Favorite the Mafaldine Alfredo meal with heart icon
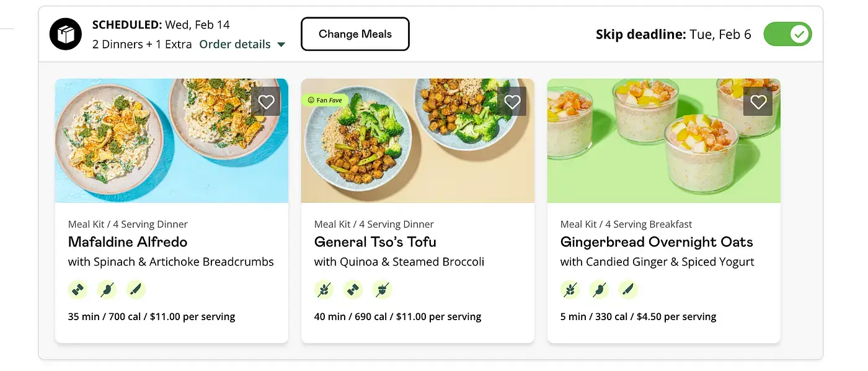This screenshot has width=868, height=371. pyautogui.click(x=266, y=102)
